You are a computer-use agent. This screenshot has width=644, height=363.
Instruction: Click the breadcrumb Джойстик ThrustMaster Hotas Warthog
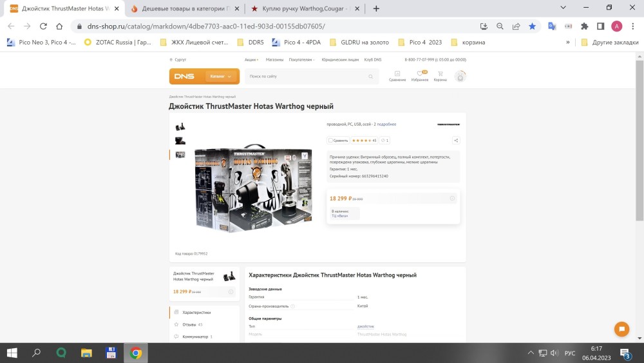pos(202,97)
